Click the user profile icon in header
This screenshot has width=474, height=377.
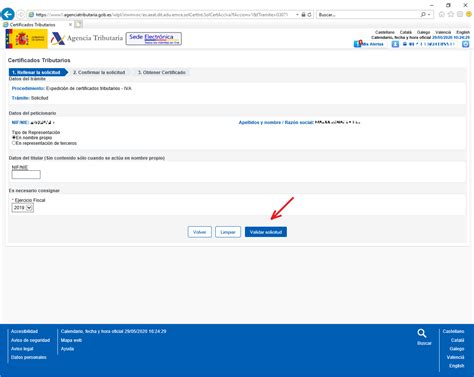395,44
